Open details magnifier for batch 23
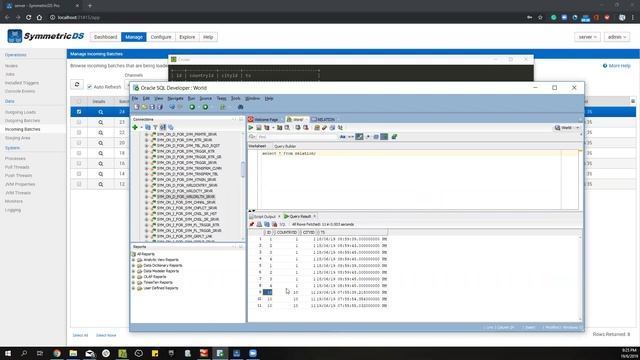The height and width of the screenshot is (360, 640). click(100, 122)
